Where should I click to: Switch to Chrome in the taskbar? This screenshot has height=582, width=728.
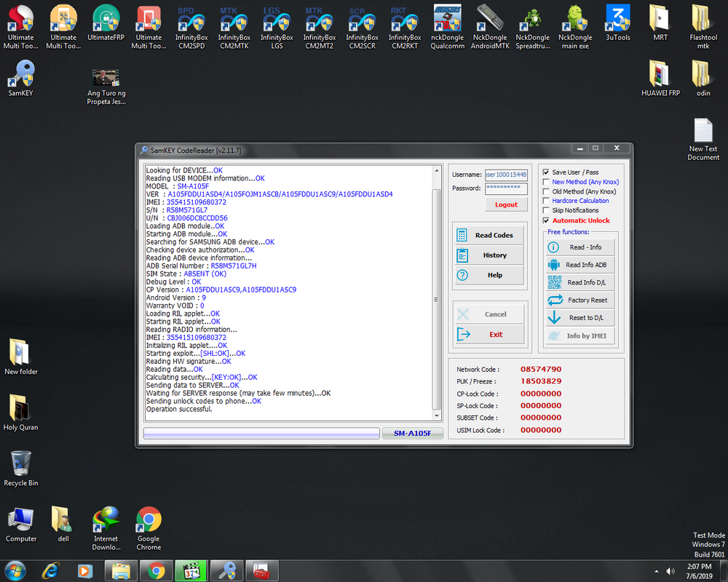[157, 571]
